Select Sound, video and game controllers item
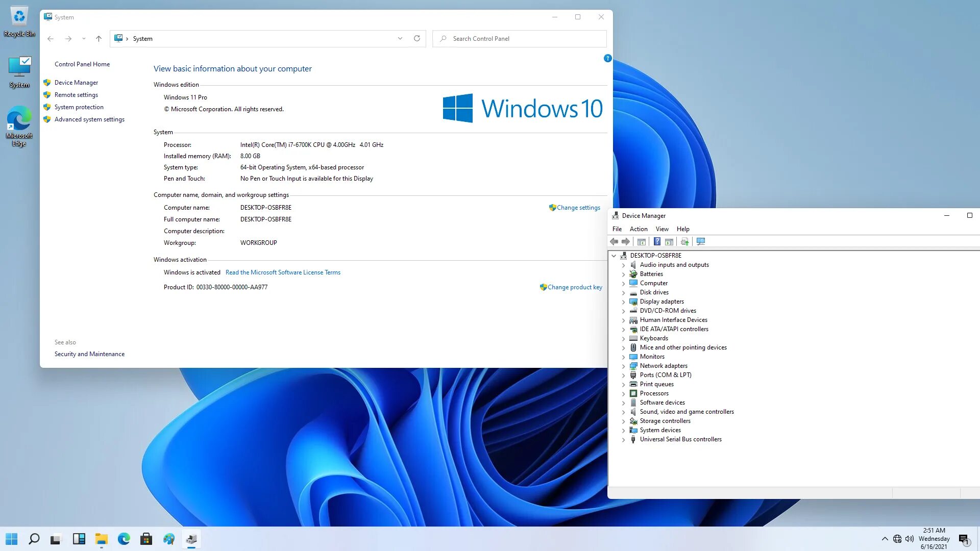This screenshot has height=551, width=980. click(x=687, y=412)
